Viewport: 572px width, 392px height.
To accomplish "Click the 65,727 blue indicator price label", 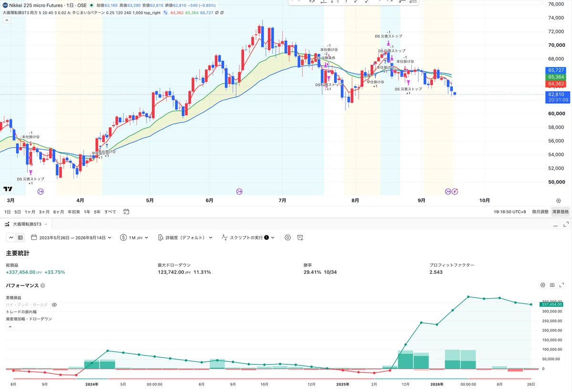I will (x=556, y=70).
